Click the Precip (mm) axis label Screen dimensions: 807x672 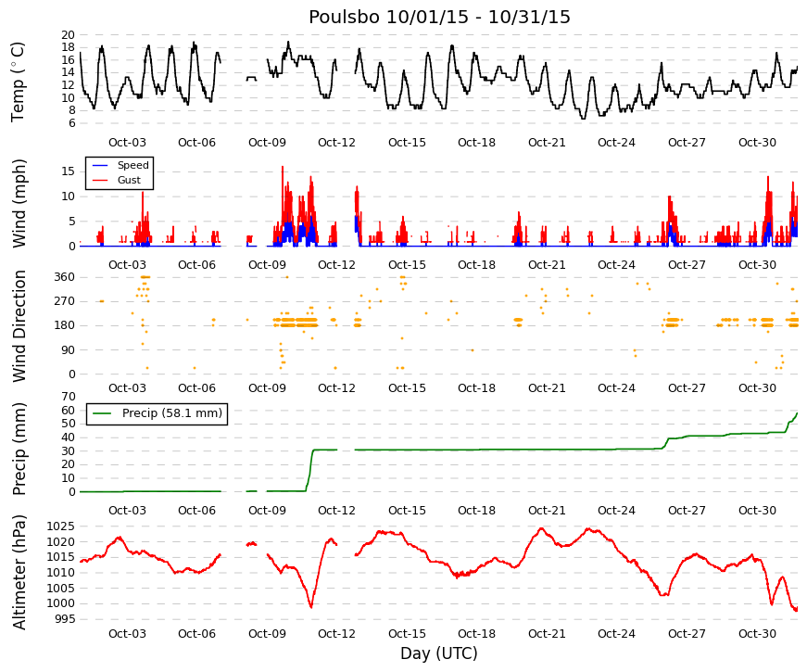[x=19, y=449]
